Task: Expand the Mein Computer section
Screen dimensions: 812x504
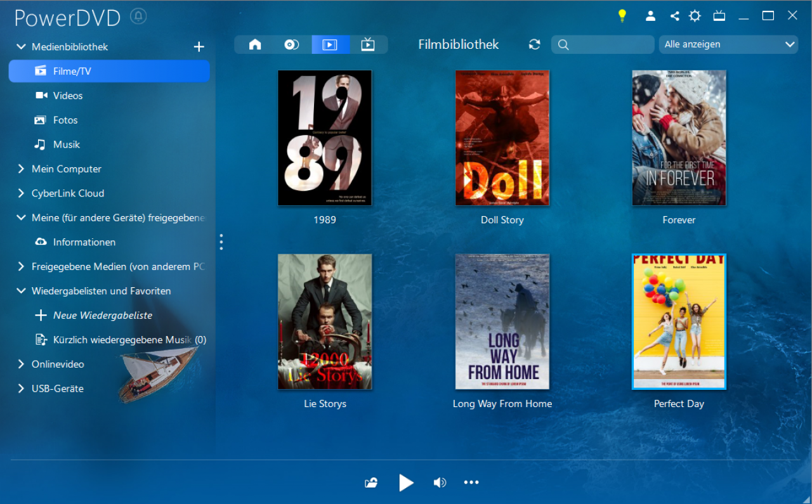Action: (x=21, y=169)
